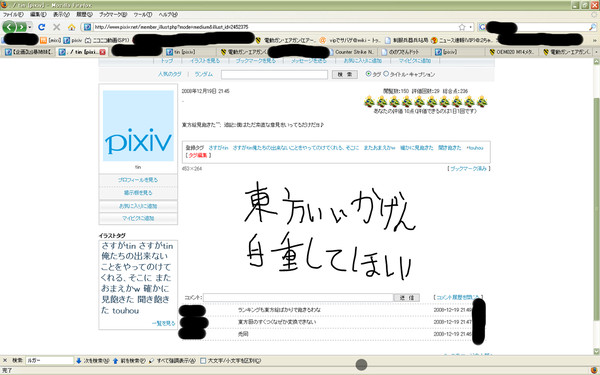The width and height of the screenshot is (600, 375).
Task: Click the touhou tag in tag box
Action: [x=475, y=148]
